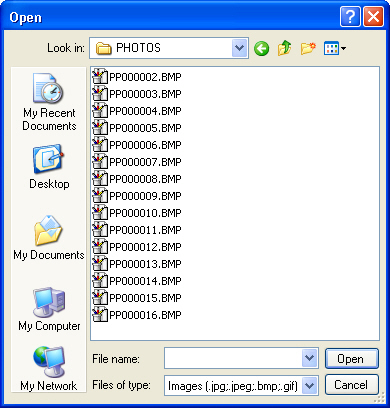Select file name PP000013.BMP

[145, 264]
